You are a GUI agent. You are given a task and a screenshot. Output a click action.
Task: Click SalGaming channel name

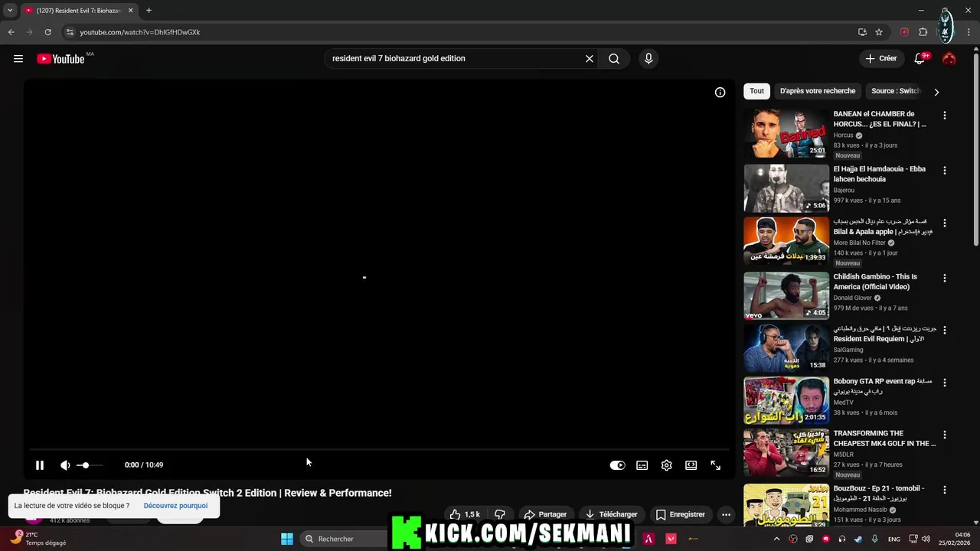pyautogui.click(x=848, y=350)
